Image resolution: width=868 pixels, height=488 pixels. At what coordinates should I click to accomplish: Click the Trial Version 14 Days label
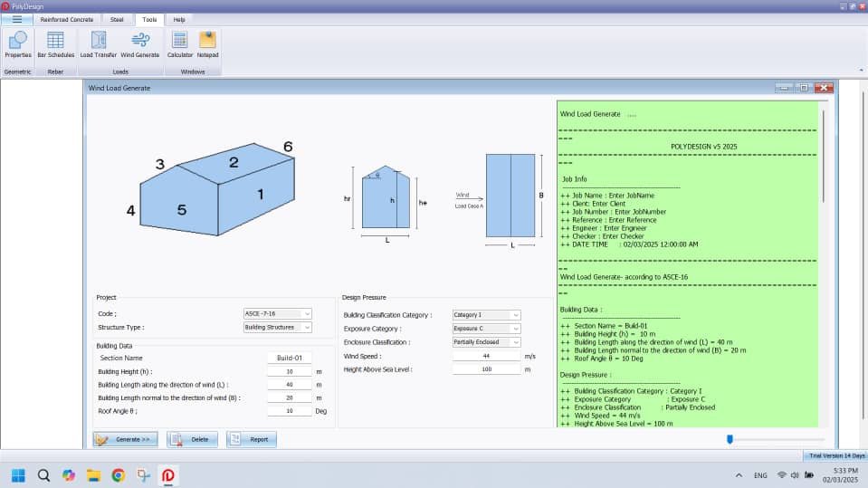[836, 455]
